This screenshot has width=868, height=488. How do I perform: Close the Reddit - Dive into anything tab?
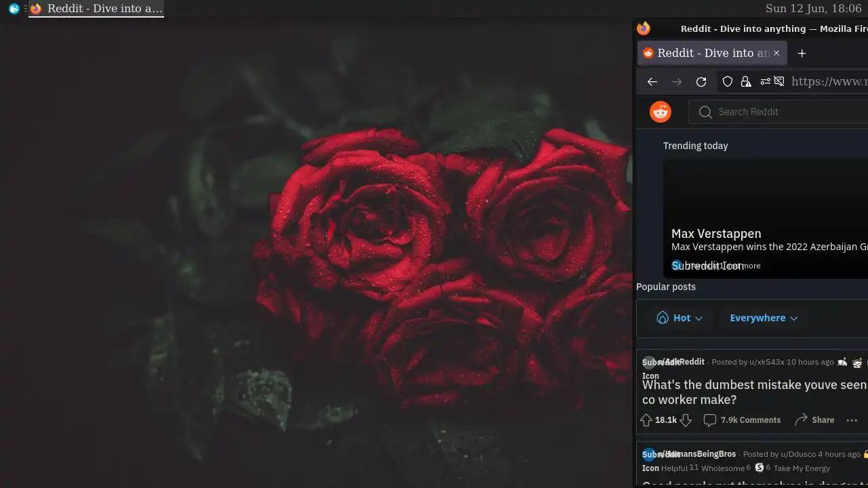(776, 53)
